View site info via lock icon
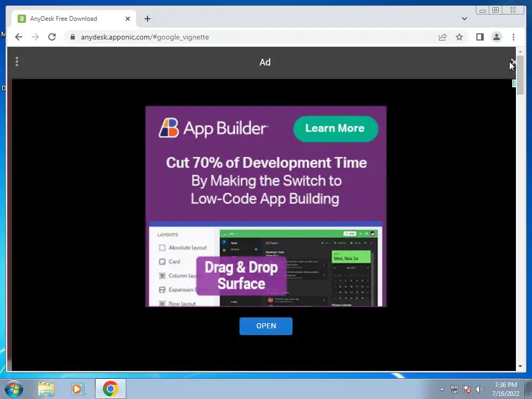The height and width of the screenshot is (399, 532). click(73, 37)
